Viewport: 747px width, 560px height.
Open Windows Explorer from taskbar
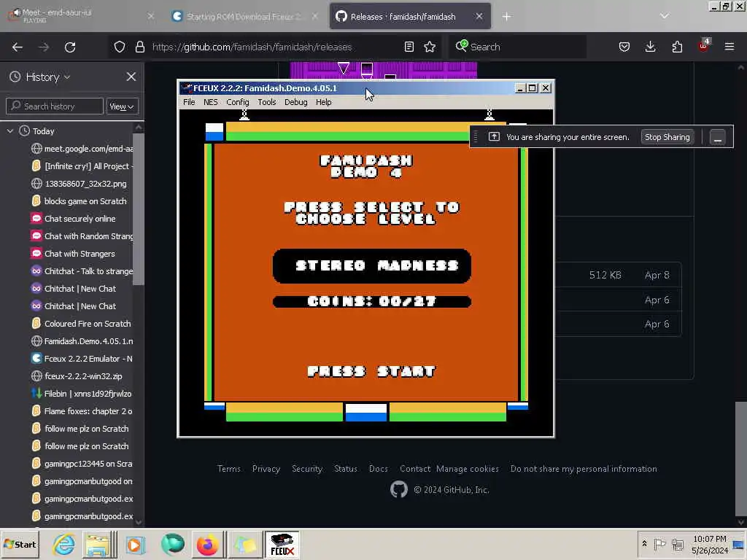(x=98, y=544)
